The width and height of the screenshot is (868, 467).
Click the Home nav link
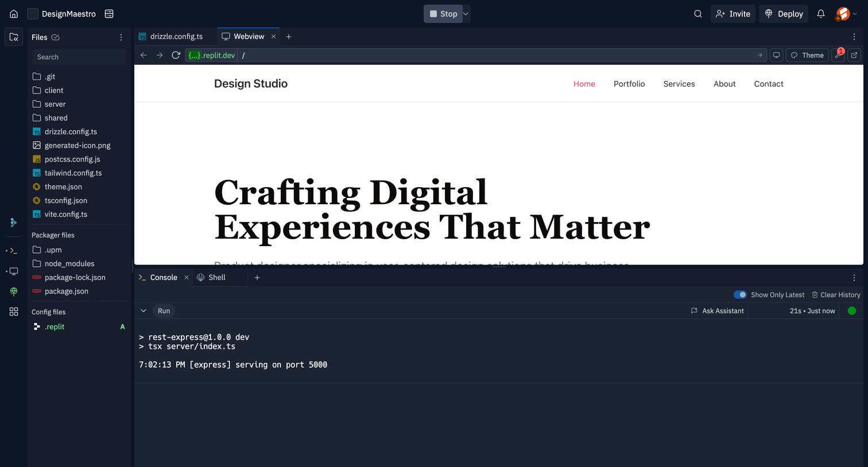[x=584, y=84]
